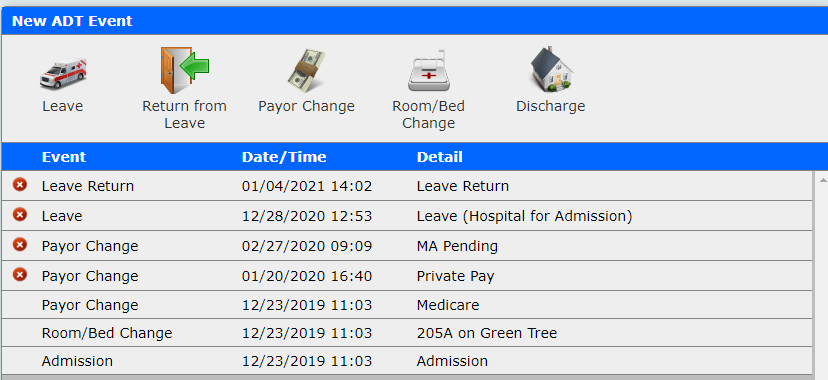Click the Detail column header
The image size is (828, 380).
440,157
